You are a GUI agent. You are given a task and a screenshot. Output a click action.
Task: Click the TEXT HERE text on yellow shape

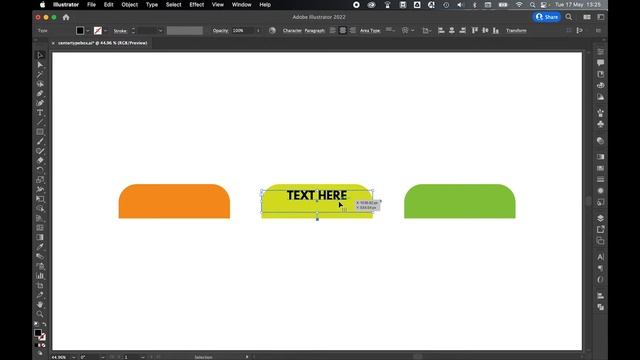coord(317,196)
